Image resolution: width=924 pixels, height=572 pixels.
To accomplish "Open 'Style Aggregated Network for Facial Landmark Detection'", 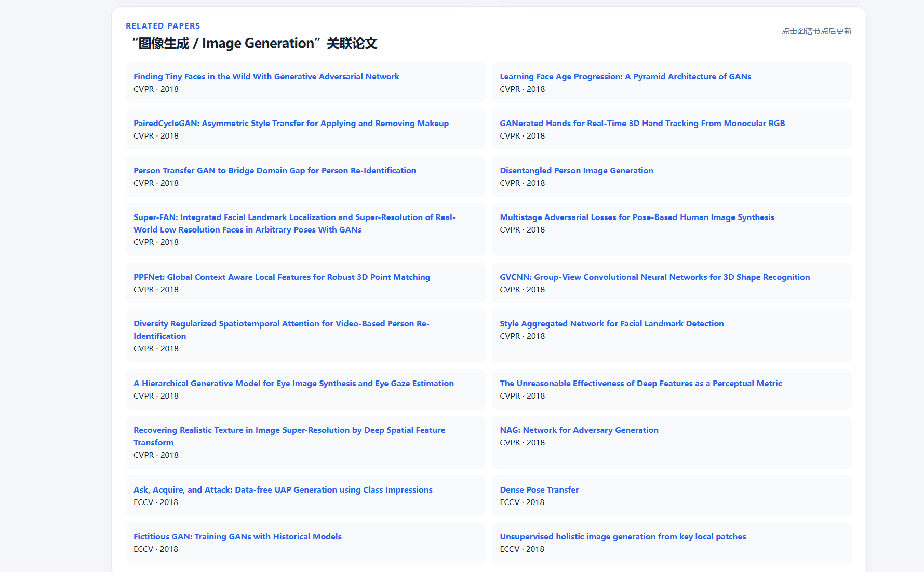I will point(611,324).
